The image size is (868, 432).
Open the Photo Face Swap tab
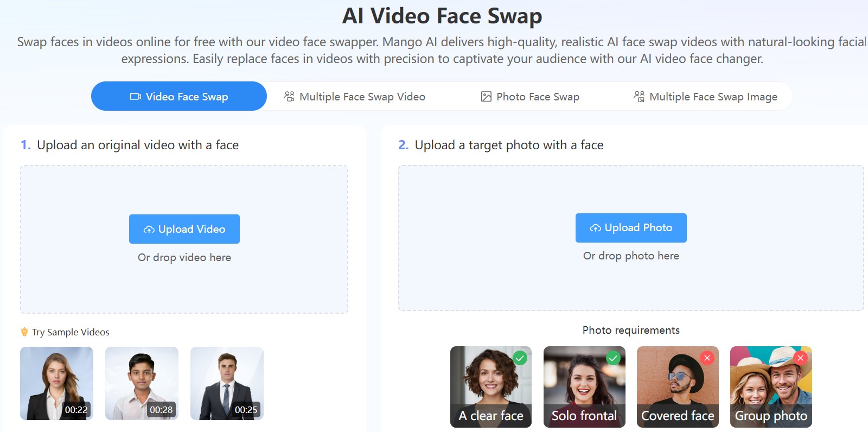[x=530, y=97]
